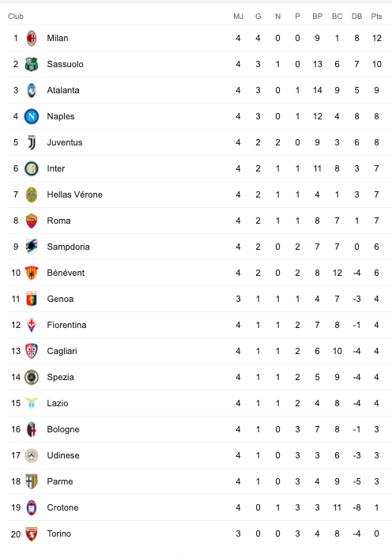Image resolution: width=392 pixels, height=558 pixels.
Task: Click the AC Milan club crest
Action: tap(32, 38)
